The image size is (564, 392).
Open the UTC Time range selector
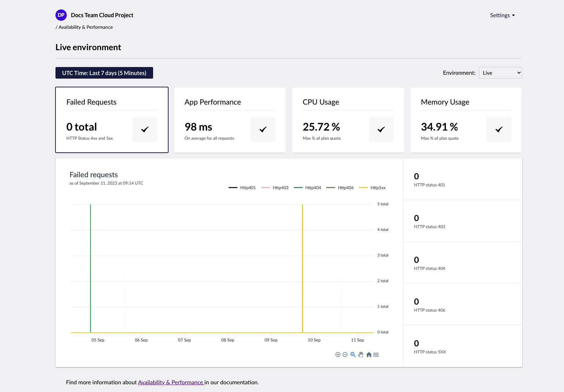(104, 73)
